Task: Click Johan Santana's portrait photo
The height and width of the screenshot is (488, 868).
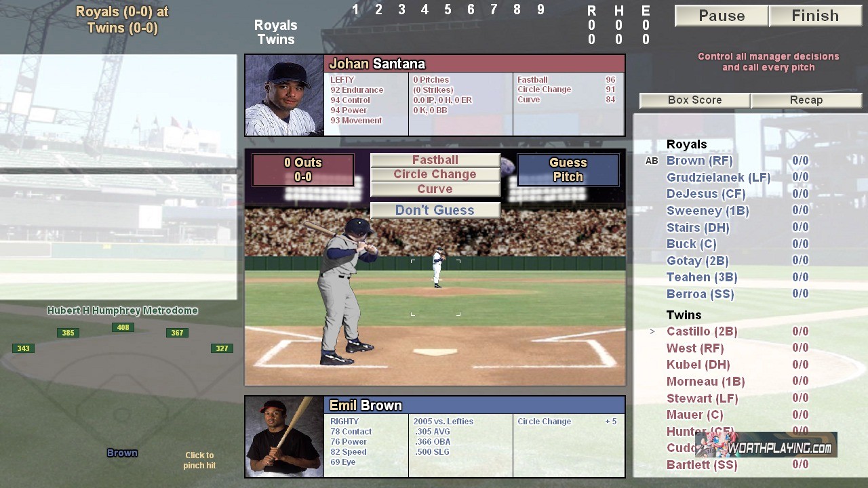Action: (x=284, y=96)
